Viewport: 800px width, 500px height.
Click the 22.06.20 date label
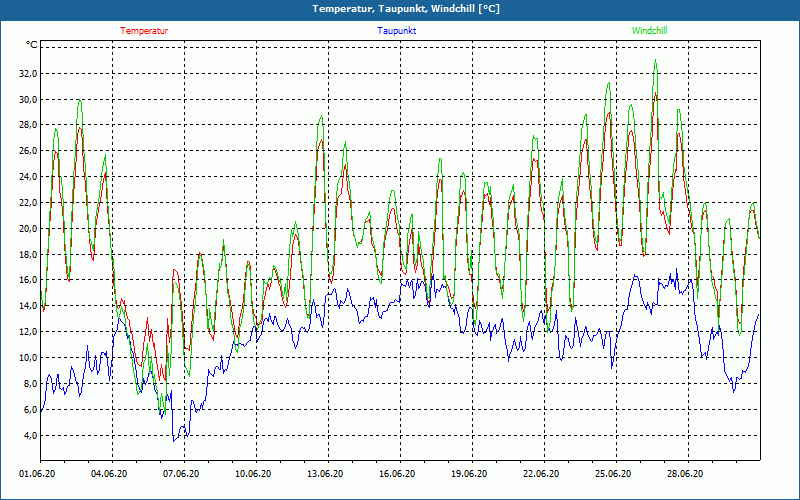point(541,474)
